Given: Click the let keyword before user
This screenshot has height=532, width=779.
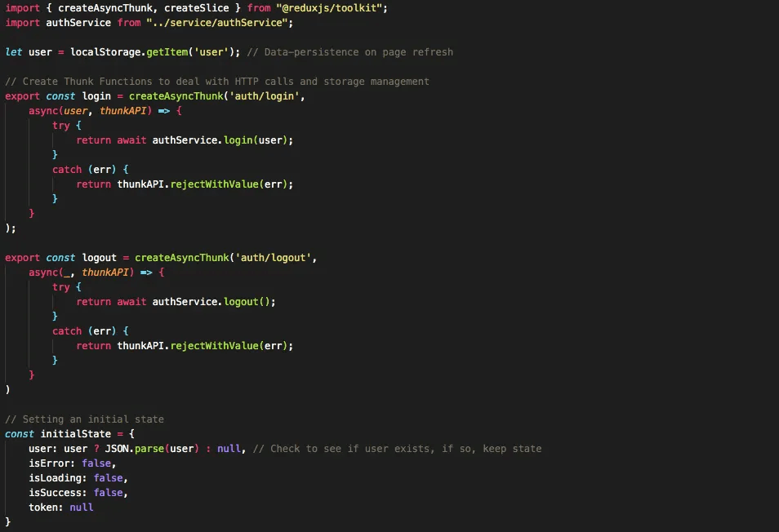Looking at the screenshot, I should coord(14,52).
